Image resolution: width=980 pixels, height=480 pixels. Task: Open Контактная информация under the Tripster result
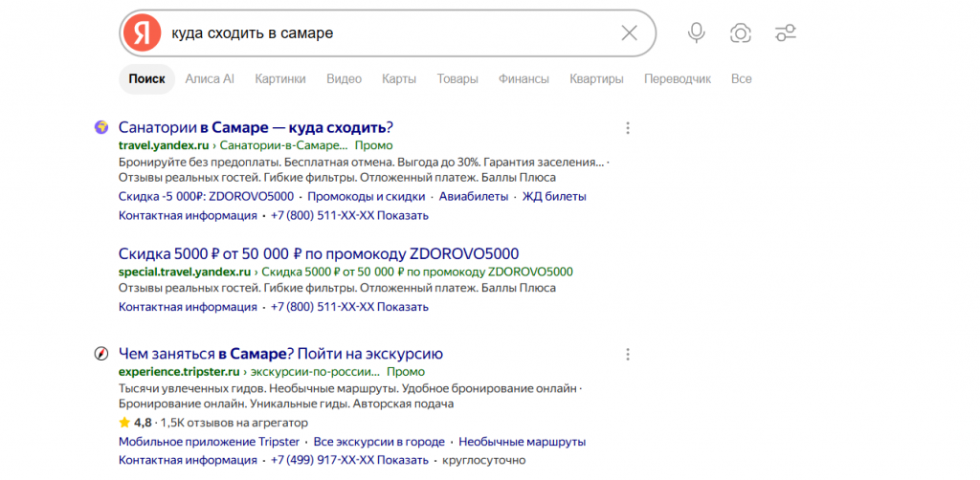coord(188,461)
